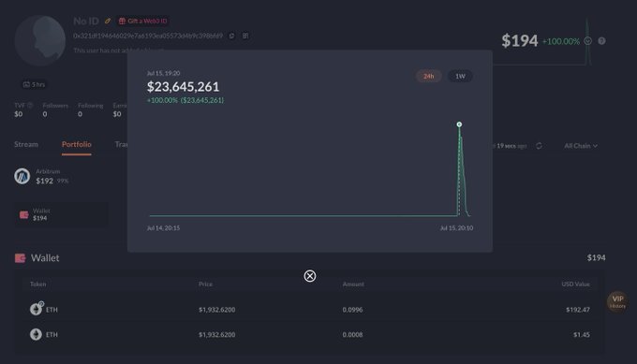Close the portfolio chart popup
The height and width of the screenshot is (364, 637).
(x=309, y=276)
